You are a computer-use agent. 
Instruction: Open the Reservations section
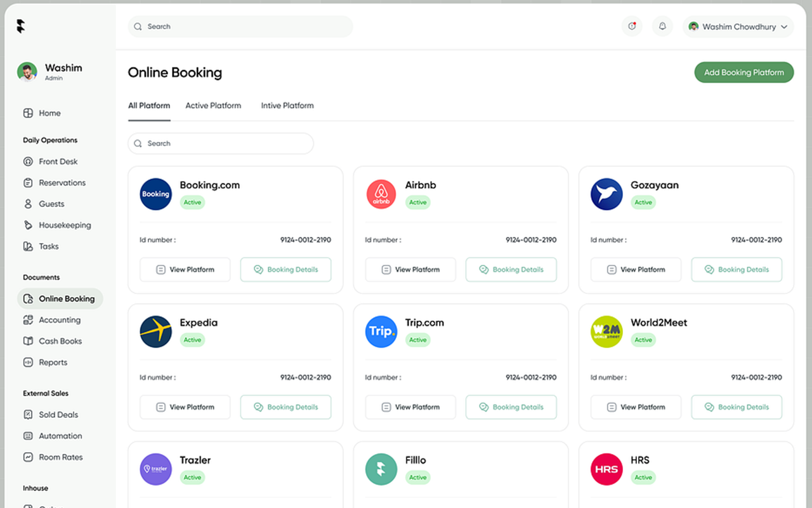pos(28,182)
